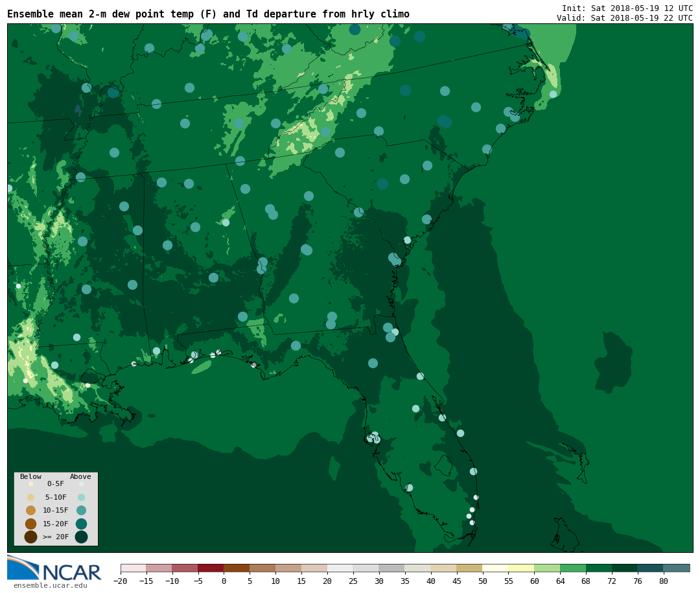Open the ensemble.ucar.edu link text
700x593 pixels.
[51, 585]
